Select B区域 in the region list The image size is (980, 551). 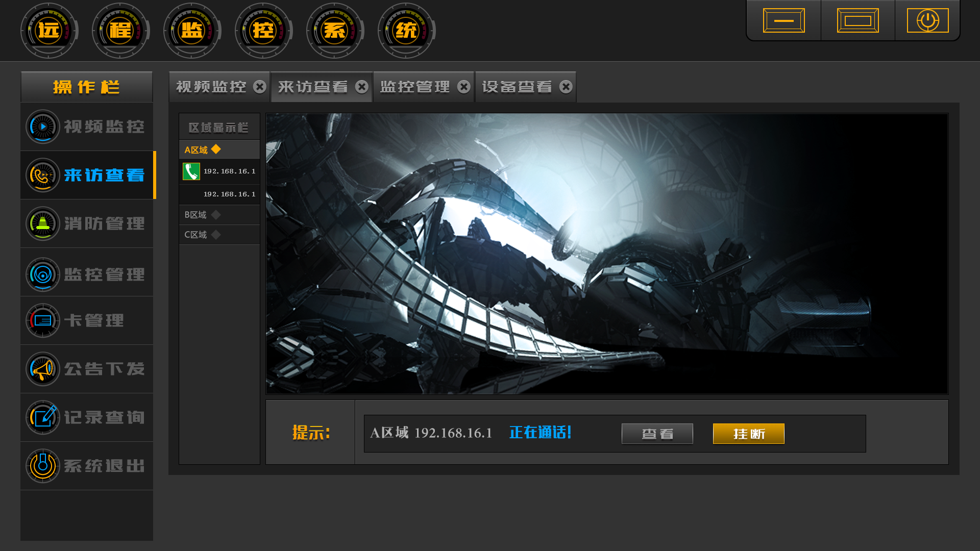click(219, 215)
